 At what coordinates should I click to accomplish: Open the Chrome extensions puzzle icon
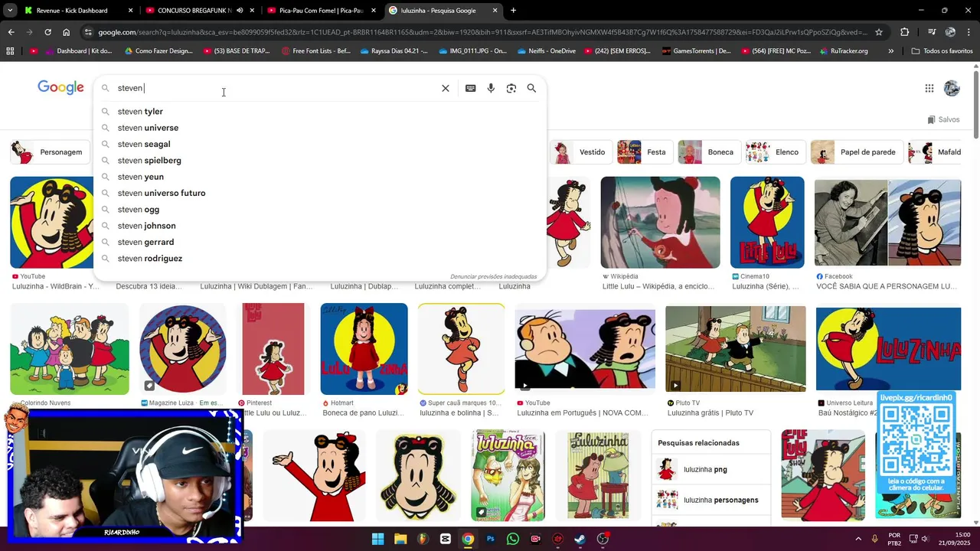pyautogui.click(x=905, y=32)
